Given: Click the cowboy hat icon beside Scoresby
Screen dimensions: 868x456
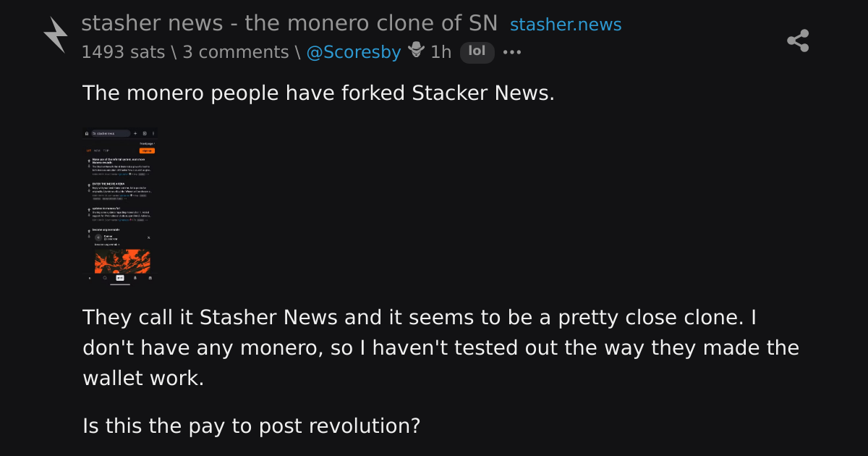Looking at the screenshot, I should [416, 51].
